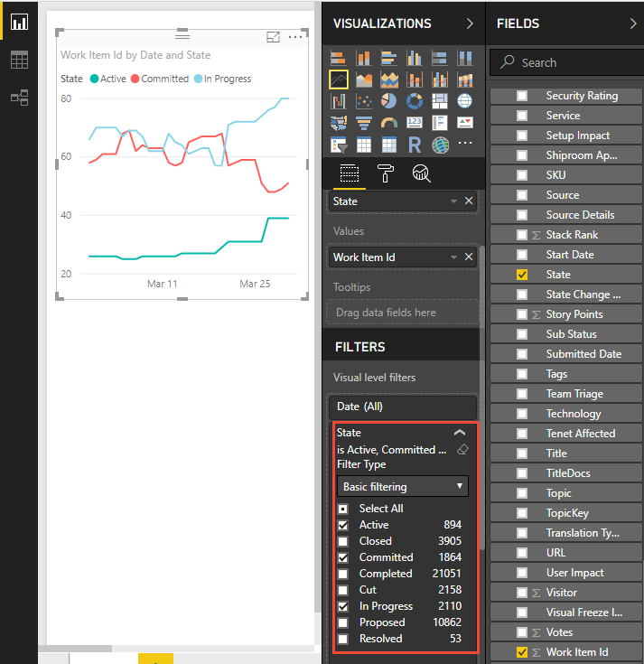
Task: Open Data view from the left sidebar
Action: click(19, 60)
